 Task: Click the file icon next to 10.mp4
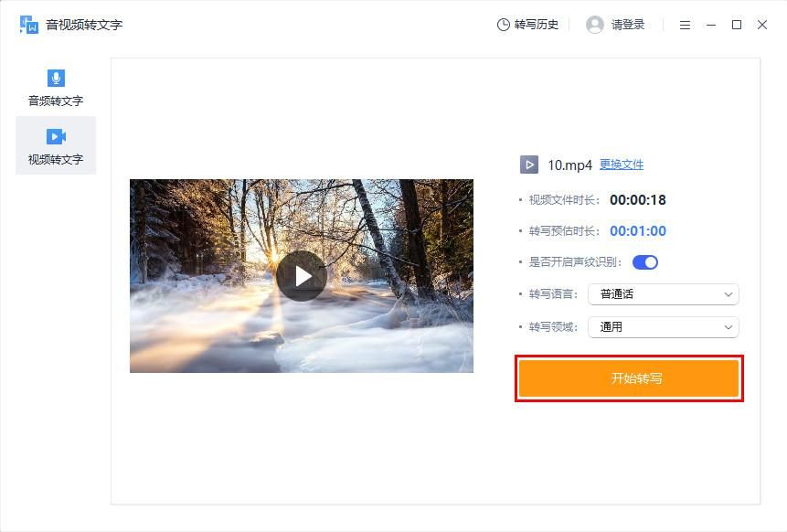click(529, 165)
